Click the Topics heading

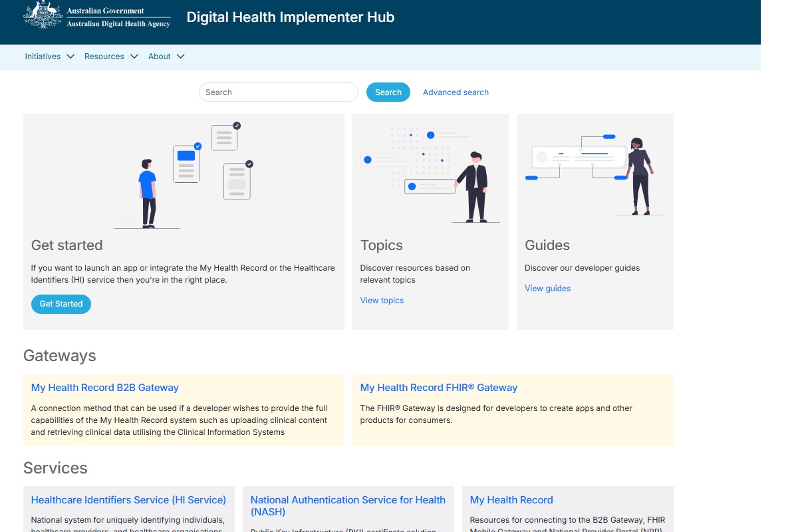[382, 245]
